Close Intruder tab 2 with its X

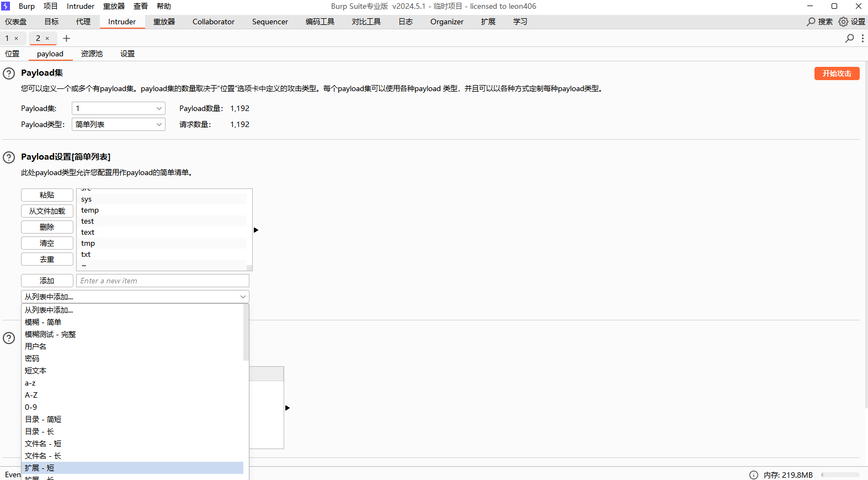[x=47, y=38]
